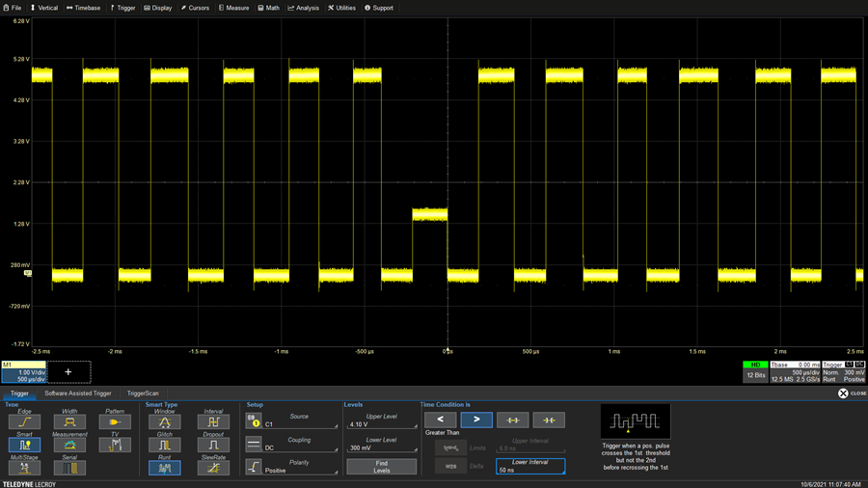Choose the Window smart trigger icon
The image size is (868, 488).
[x=164, y=421]
